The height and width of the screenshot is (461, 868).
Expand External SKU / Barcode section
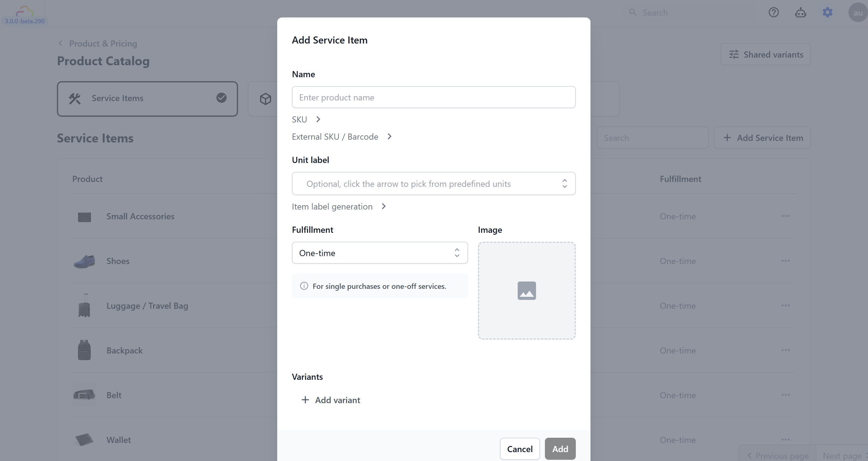click(x=341, y=137)
